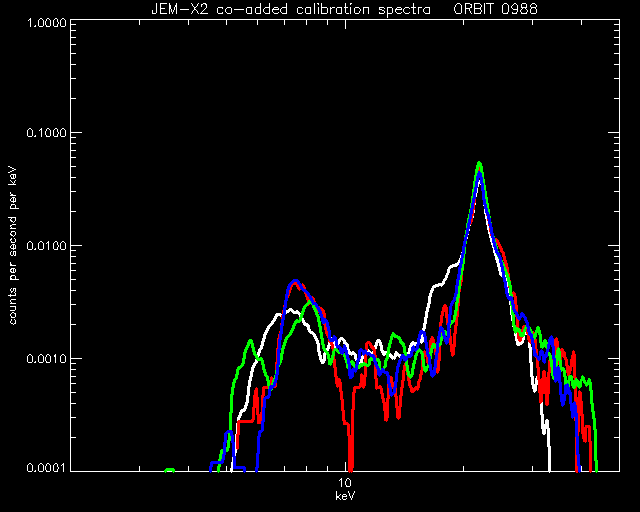Click the y-axis tick label 0.1000
This screenshot has width=640, height=512.
coord(46,133)
